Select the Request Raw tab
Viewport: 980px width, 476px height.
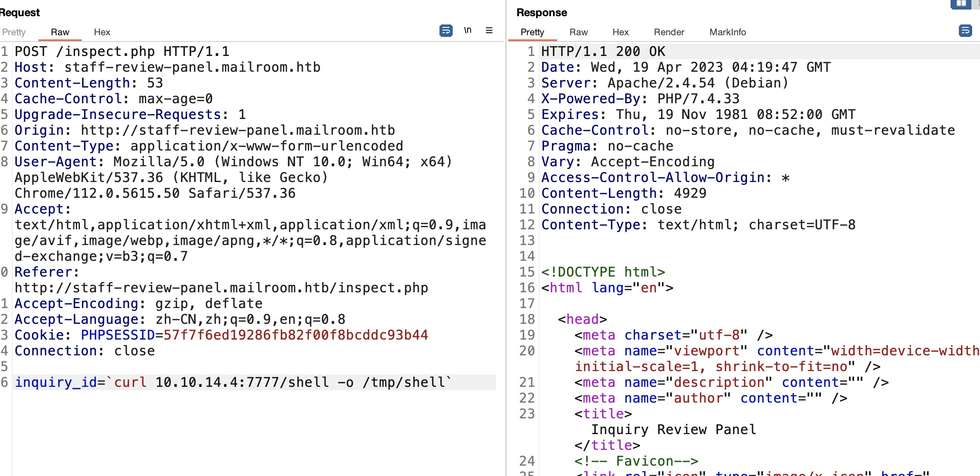click(60, 32)
